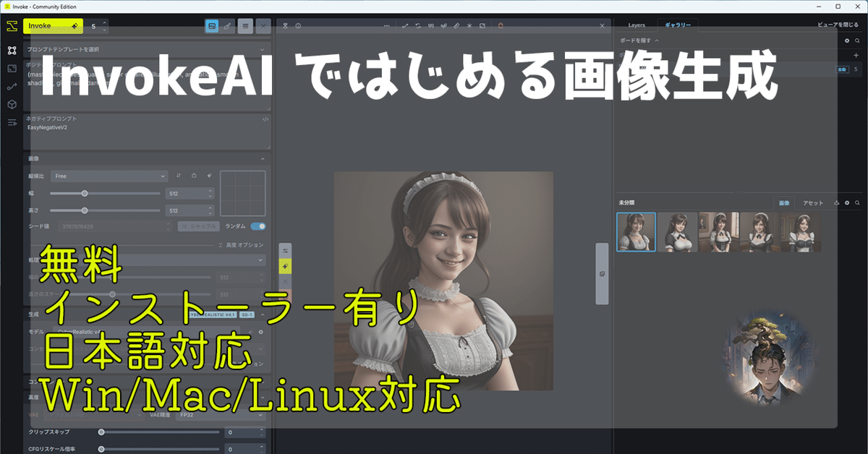The width and height of the screenshot is (868, 454).
Task: Switch to the Layers tab
Action: click(637, 24)
